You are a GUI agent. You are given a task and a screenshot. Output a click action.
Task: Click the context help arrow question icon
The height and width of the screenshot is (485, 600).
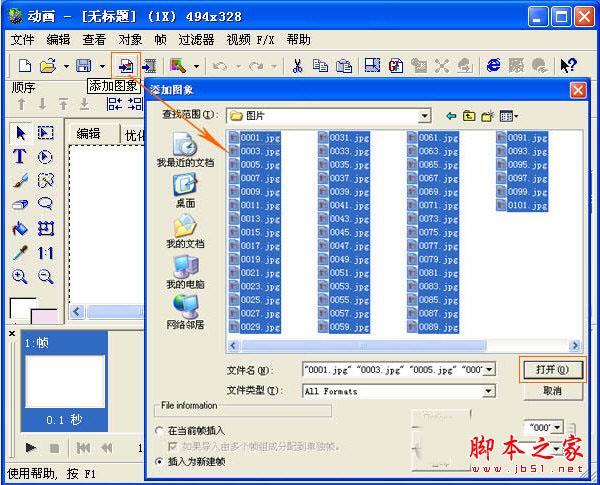tap(568, 65)
